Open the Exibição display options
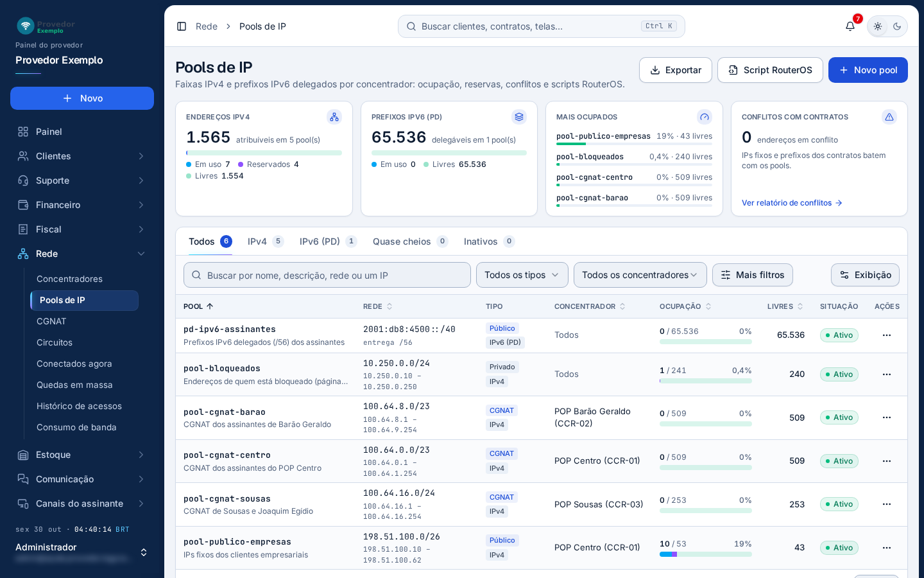The image size is (924, 578). (x=865, y=275)
